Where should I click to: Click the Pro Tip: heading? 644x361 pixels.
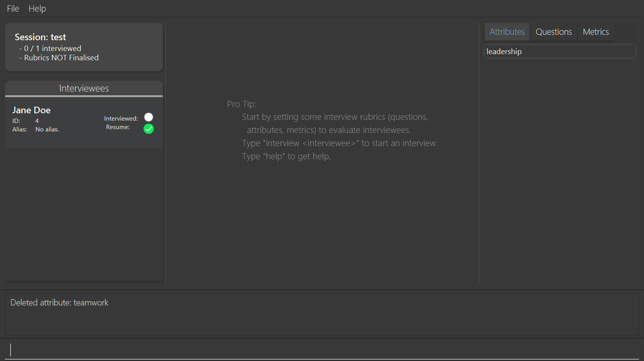coord(241,104)
